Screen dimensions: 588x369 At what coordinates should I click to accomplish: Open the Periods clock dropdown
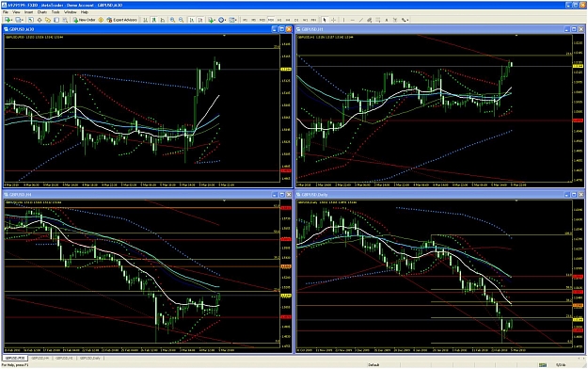[x=222, y=20]
